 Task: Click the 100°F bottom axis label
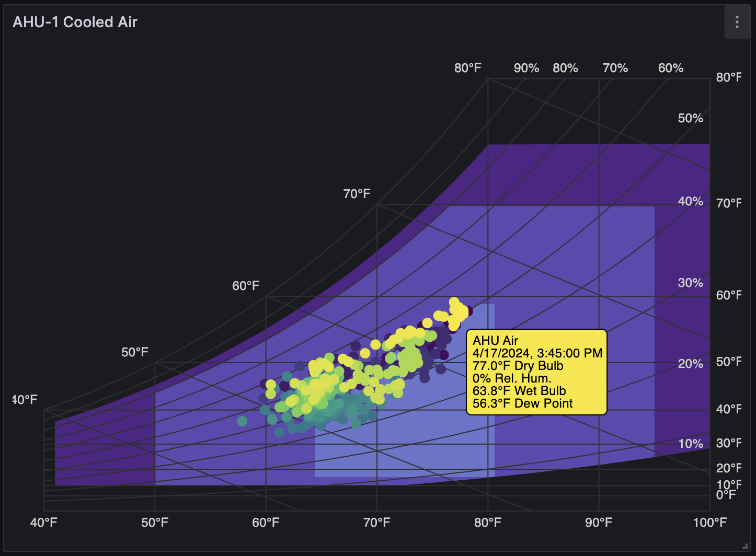click(709, 523)
